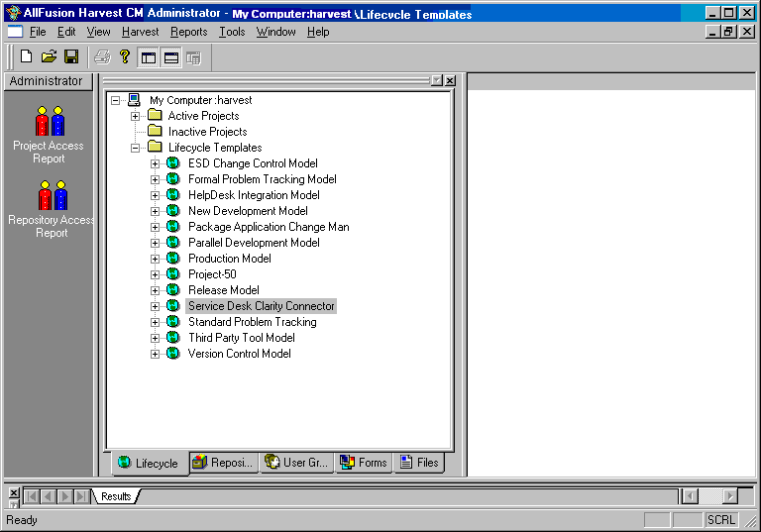Click the output pane horizontal scrollbar track
The height and width of the screenshot is (532, 761).
click(709, 496)
